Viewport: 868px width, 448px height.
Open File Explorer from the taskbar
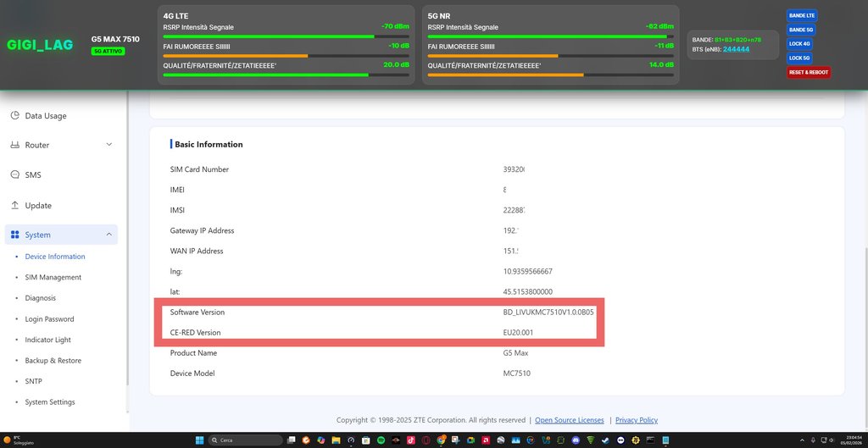[335, 440]
